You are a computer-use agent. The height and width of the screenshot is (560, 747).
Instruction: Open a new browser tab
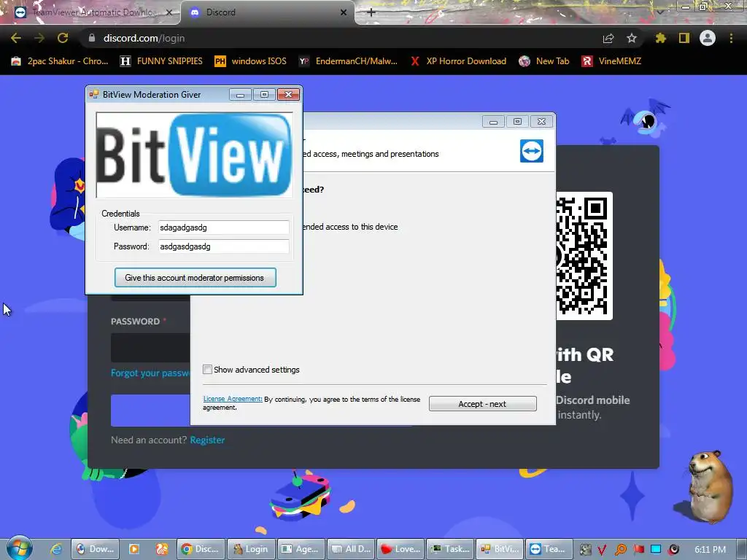(x=371, y=12)
